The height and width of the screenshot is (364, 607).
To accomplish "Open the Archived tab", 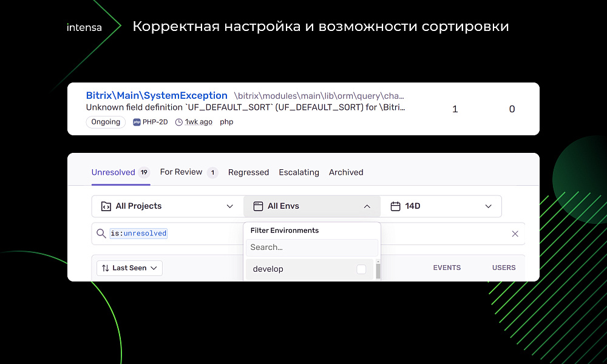I will 346,172.
